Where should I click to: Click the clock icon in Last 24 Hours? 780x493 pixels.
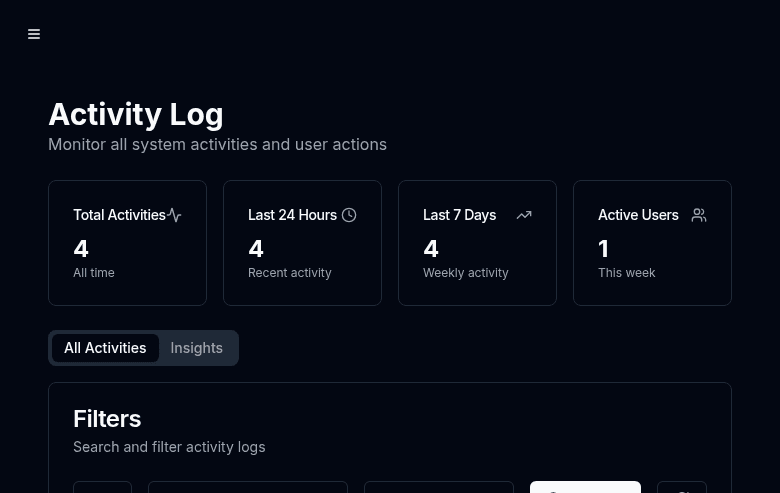349,215
